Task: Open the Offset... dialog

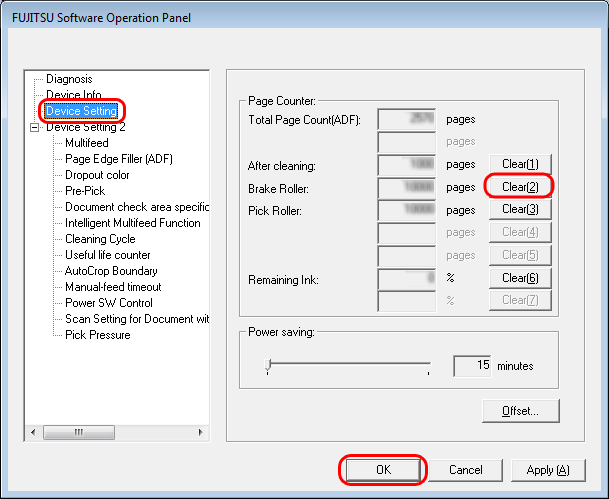Action: point(520,411)
